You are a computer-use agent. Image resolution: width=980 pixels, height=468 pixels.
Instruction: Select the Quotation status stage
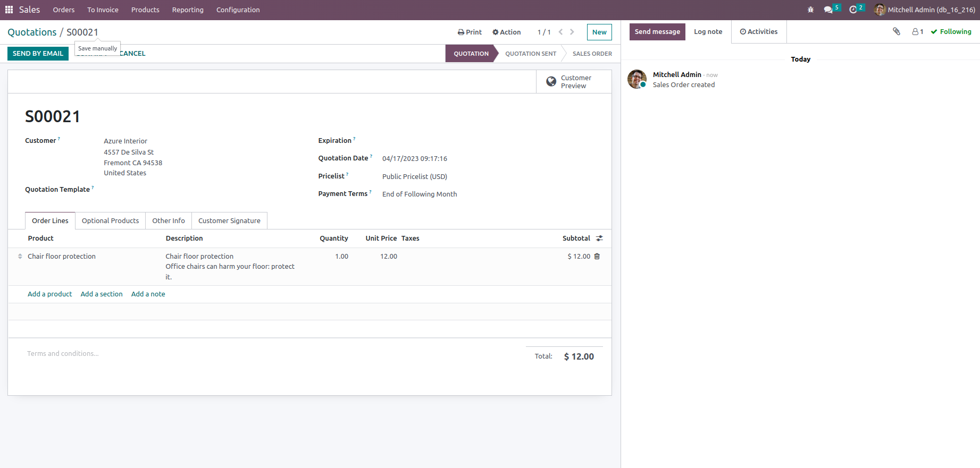471,54
